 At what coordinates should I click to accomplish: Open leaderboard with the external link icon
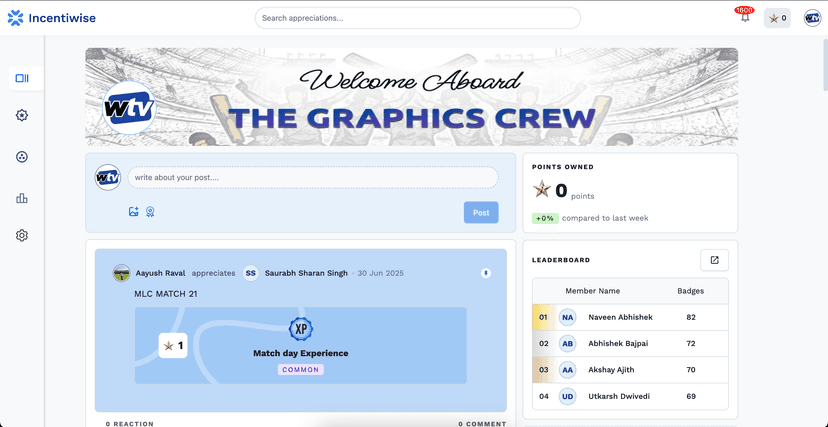(714, 260)
